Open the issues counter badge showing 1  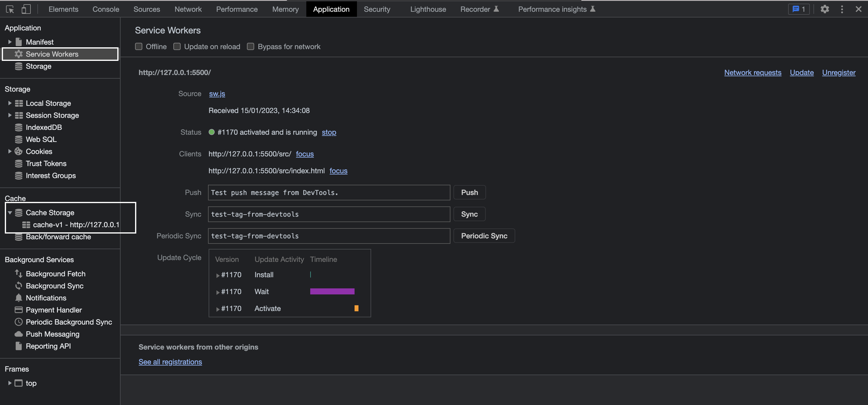[799, 9]
